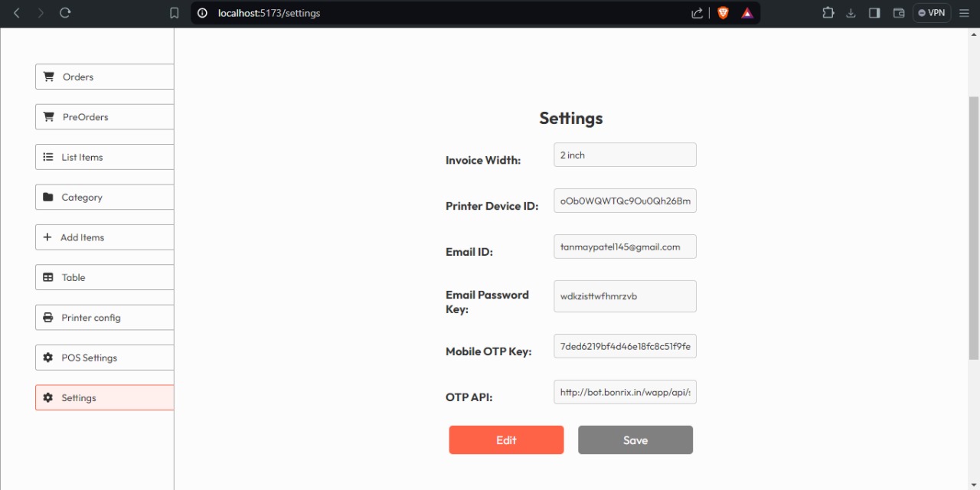Click the Printer Device ID field
This screenshot has height=490, width=980.
click(x=625, y=201)
